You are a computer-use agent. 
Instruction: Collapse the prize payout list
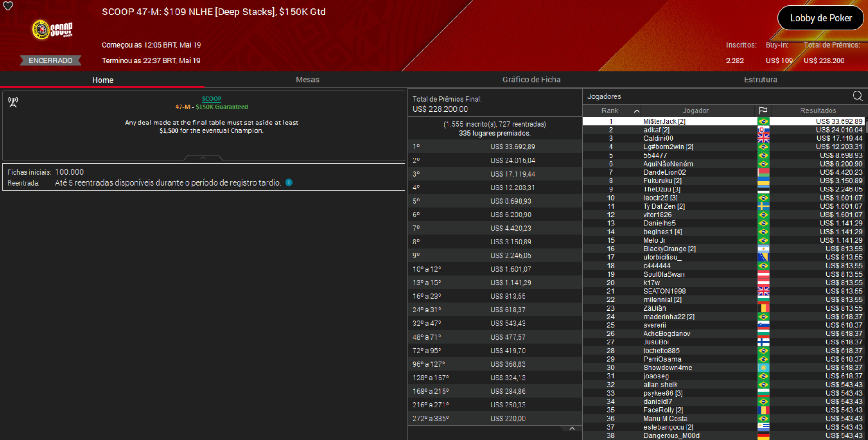(x=572, y=428)
